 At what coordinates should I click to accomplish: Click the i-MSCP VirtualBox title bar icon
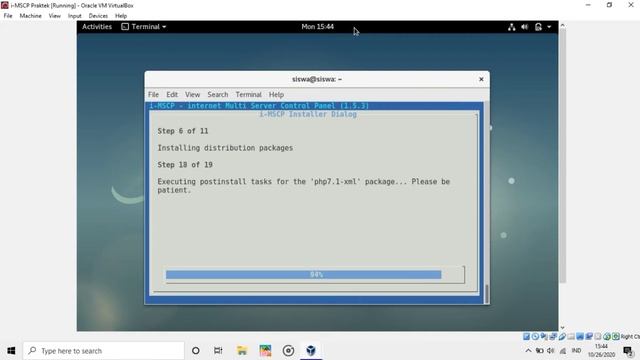tap(5, 5)
